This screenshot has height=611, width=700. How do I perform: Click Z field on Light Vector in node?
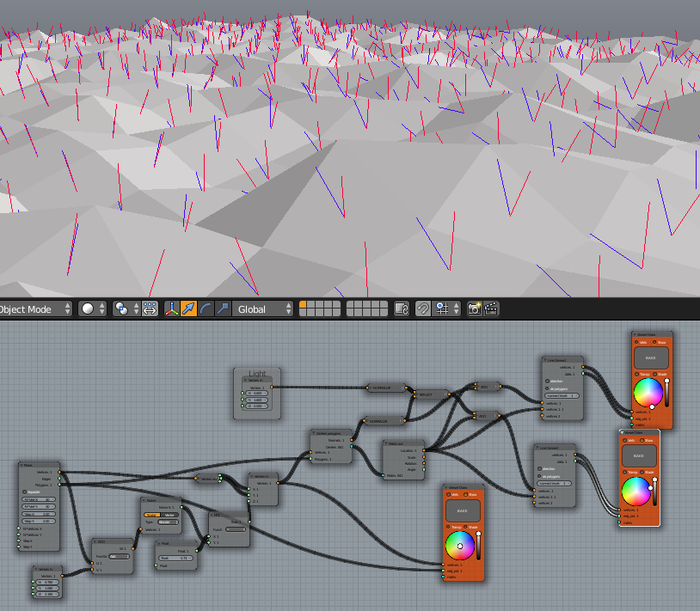[256, 406]
